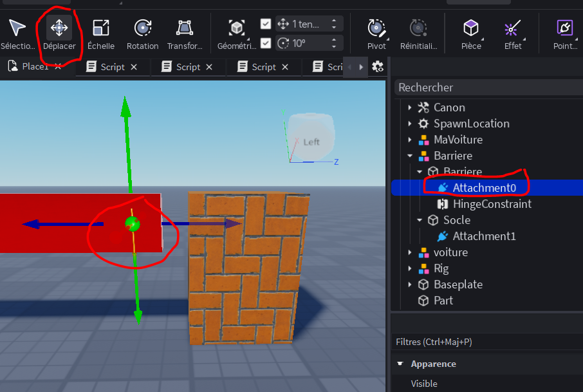Close the first Script tab
The image size is (583, 392).
(x=134, y=67)
